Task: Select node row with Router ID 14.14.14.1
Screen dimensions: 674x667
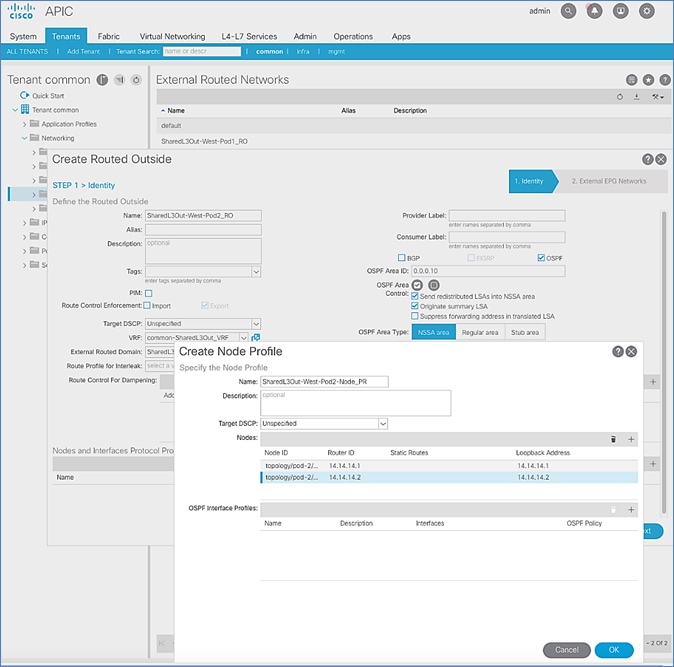Action: tap(449, 466)
